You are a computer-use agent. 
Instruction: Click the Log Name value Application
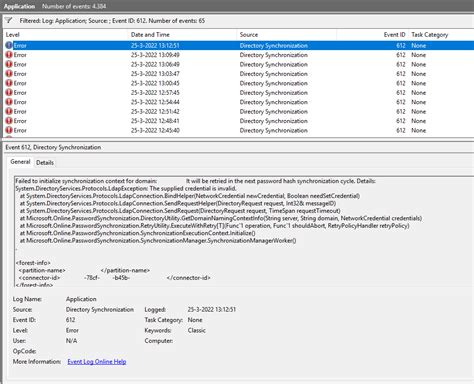81,299
